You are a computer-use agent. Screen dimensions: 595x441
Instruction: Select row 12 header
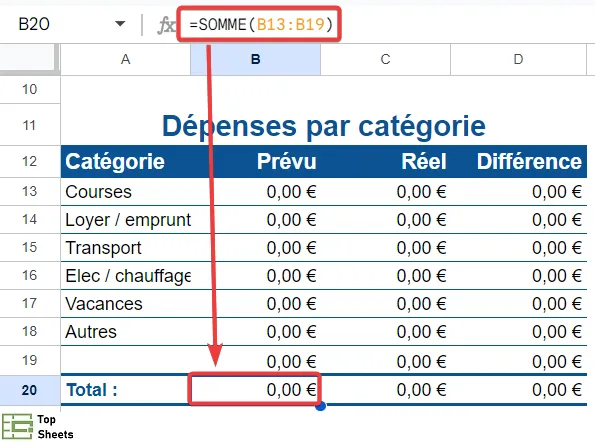30,162
